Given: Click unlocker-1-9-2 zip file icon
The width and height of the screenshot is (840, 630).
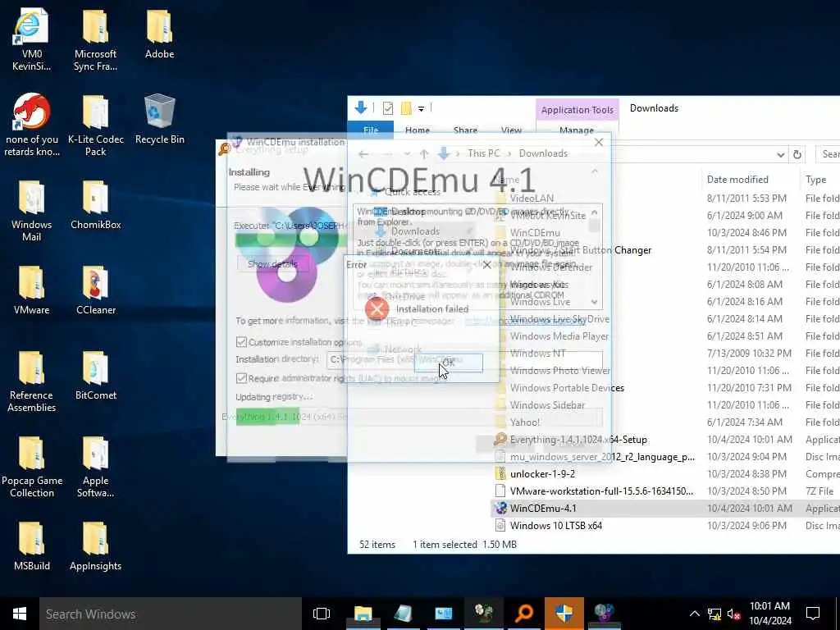Looking at the screenshot, I should (500, 473).
